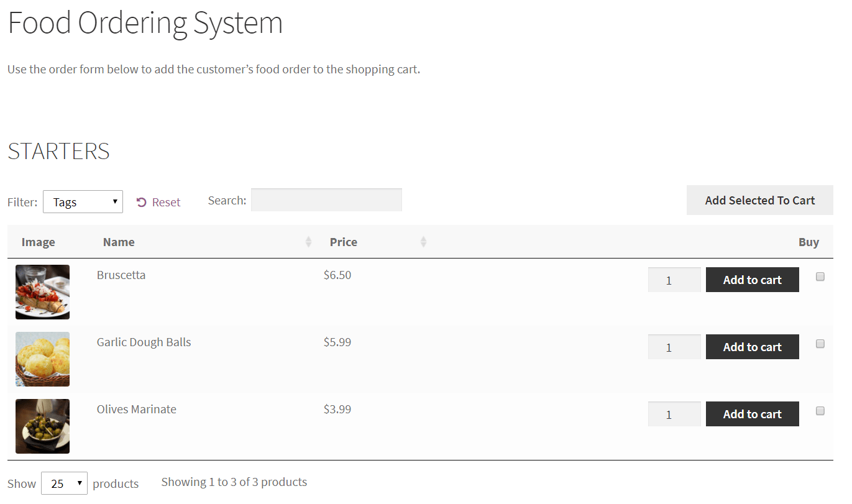Tick the Olives Marinate buy checkbox
The height and width of the screenshot is (504, 852).
point(820,410)
